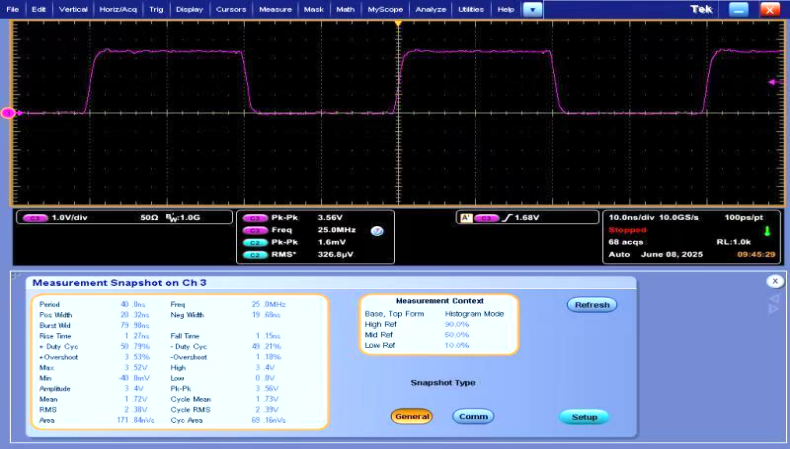Open the Analyze menu
790x449 pixels.
point(431,9)
